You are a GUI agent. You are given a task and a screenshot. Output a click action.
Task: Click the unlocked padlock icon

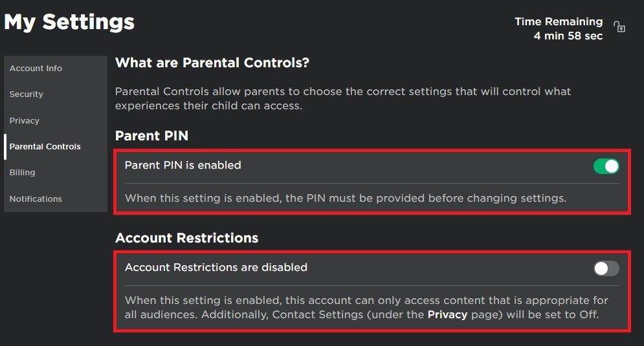pyautogui.click(x=619, y=27)
